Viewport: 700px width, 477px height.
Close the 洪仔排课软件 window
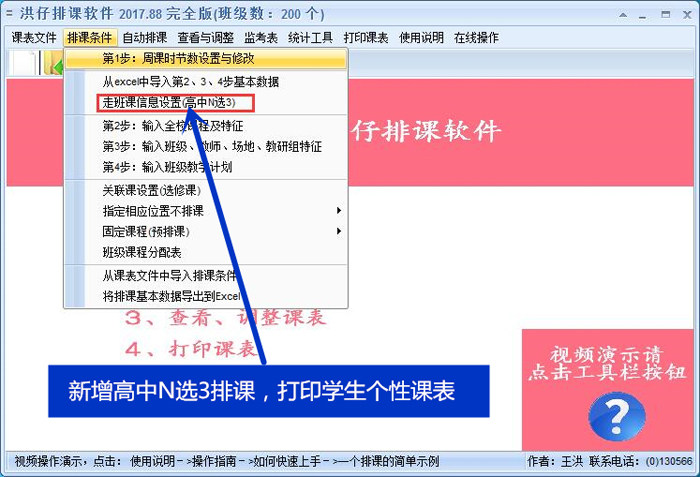[x=688, y=15]
